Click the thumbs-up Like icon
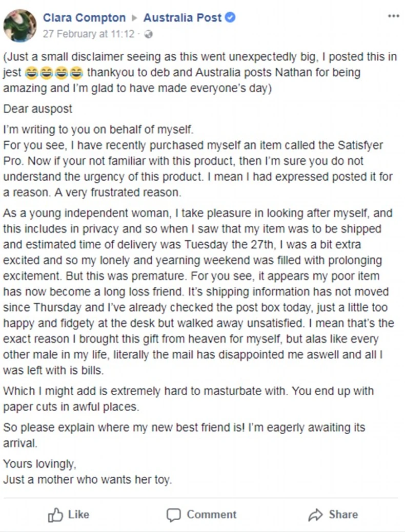Image resolution: width=405 pixels, height=532 pixels. coord(55,515)
